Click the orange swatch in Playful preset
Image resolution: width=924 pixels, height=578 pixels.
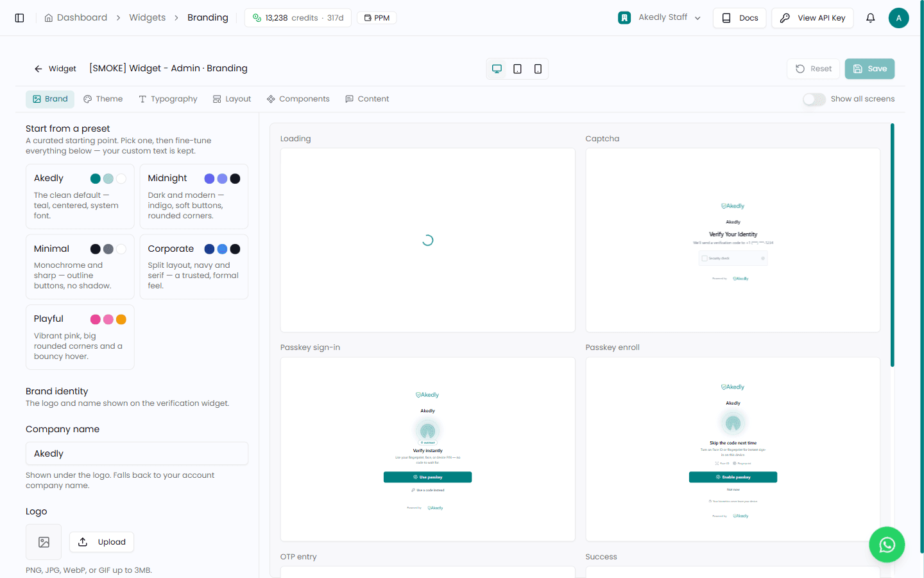coord(121,319)
